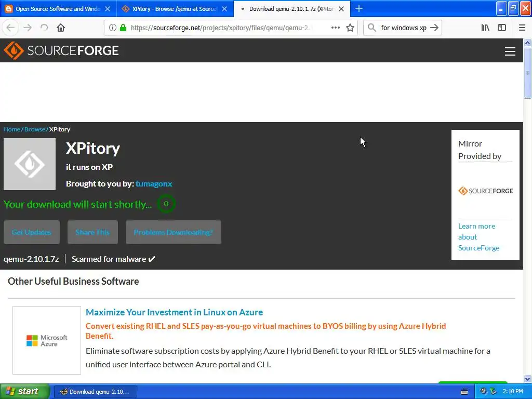Click the SourceForge logo in header
This screenshot has width=532, height=399.
click(61, 50)
